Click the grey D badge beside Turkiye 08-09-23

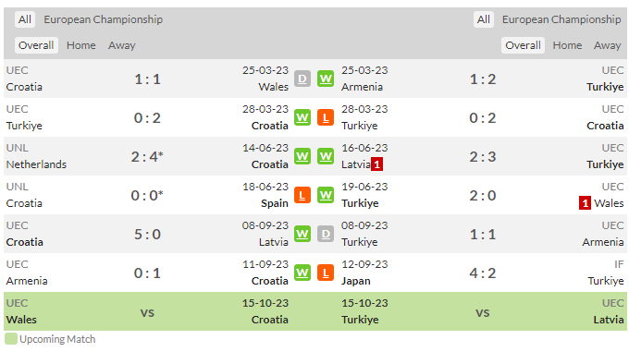tap(326, 235)
